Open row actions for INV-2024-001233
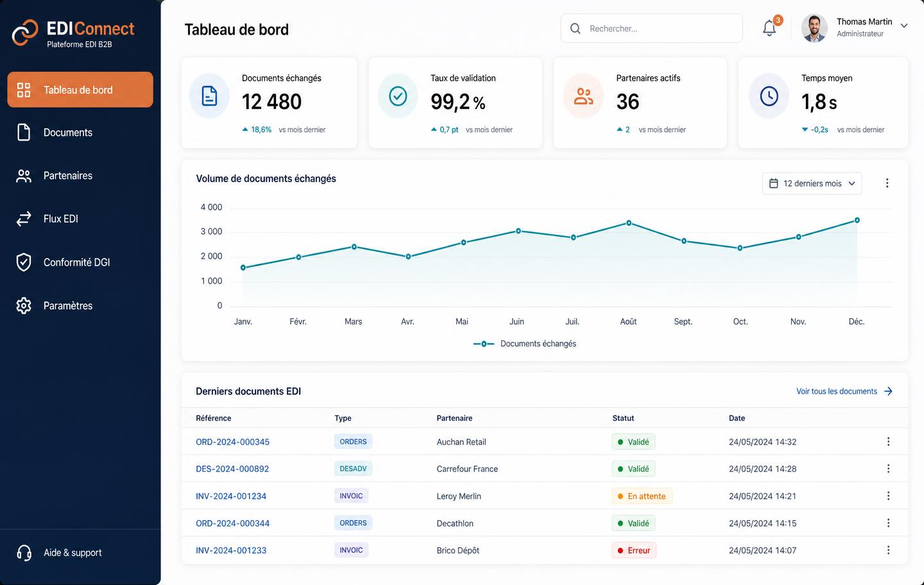This screenshot has width=924, height=585. click(888, 550)
